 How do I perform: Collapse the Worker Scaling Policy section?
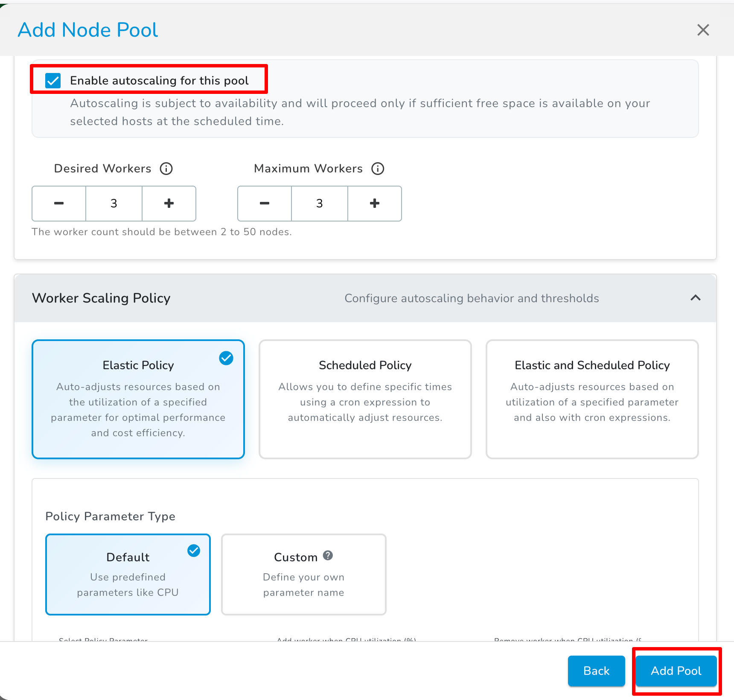695,298
